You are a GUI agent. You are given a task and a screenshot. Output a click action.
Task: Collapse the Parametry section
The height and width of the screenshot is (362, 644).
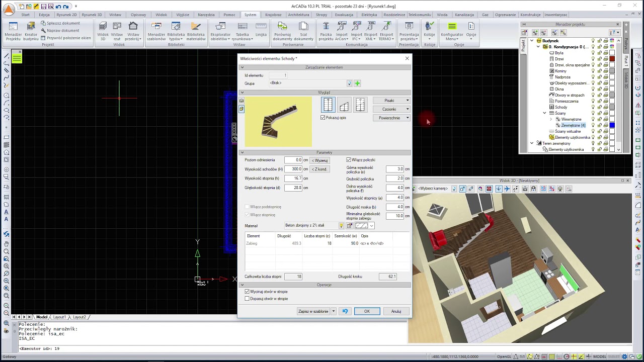[x=242, y=152]
